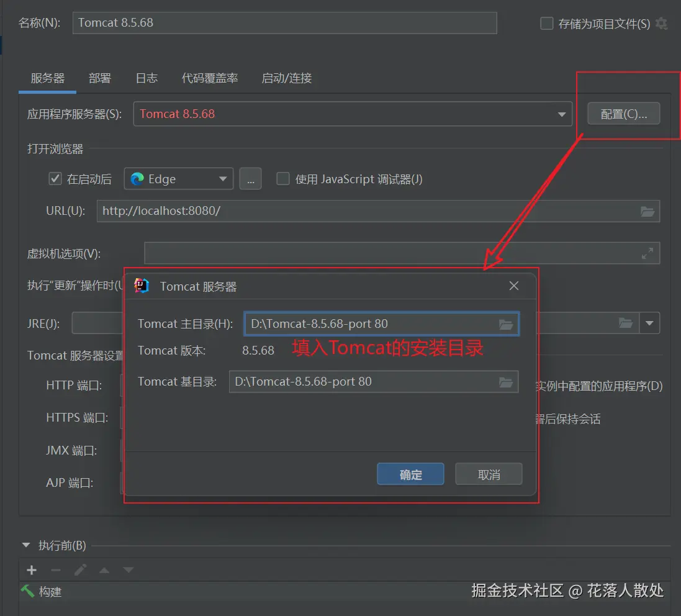Move before-launch task up
The height and width of the screenshot is (616, 681).
click(104, 570)
